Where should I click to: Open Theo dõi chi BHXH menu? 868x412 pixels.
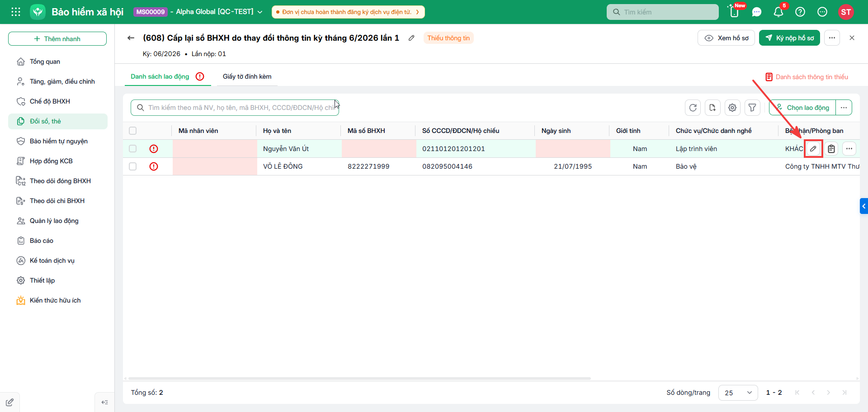point(58,201)
